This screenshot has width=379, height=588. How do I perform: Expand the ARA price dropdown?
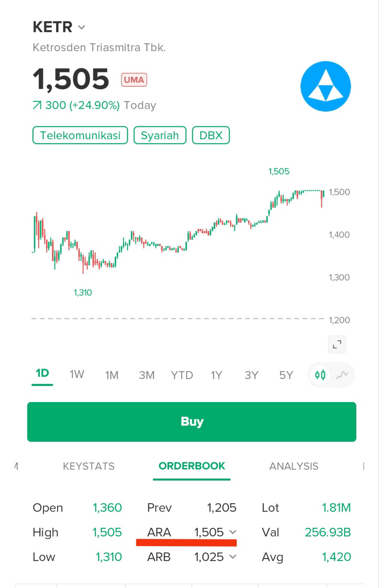pyautogui.click(x=233, y=532)
